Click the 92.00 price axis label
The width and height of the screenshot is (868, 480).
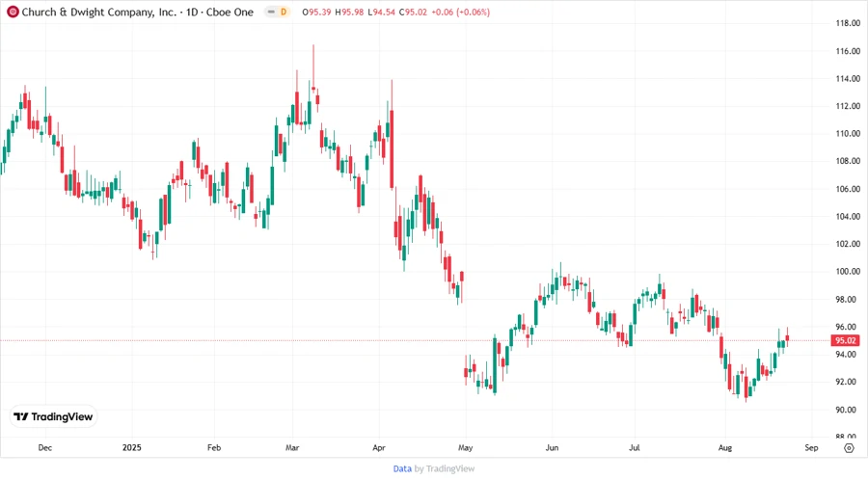(x=848, y=382)
